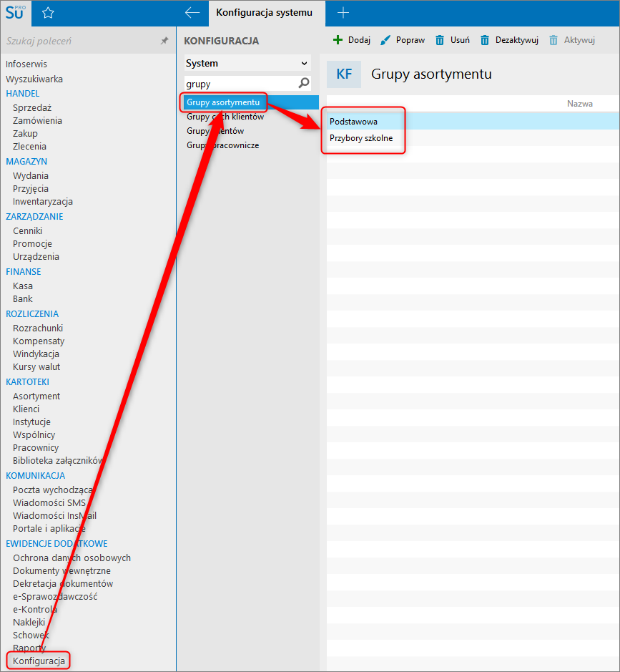Open Wspólnicy module
Screen dimensions: 620x672
[34, 434]
